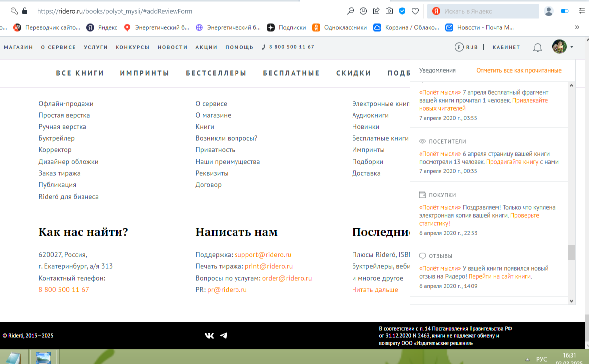Open the notifications bell icon
The image size is (589, 364).
tap(538, 47)
